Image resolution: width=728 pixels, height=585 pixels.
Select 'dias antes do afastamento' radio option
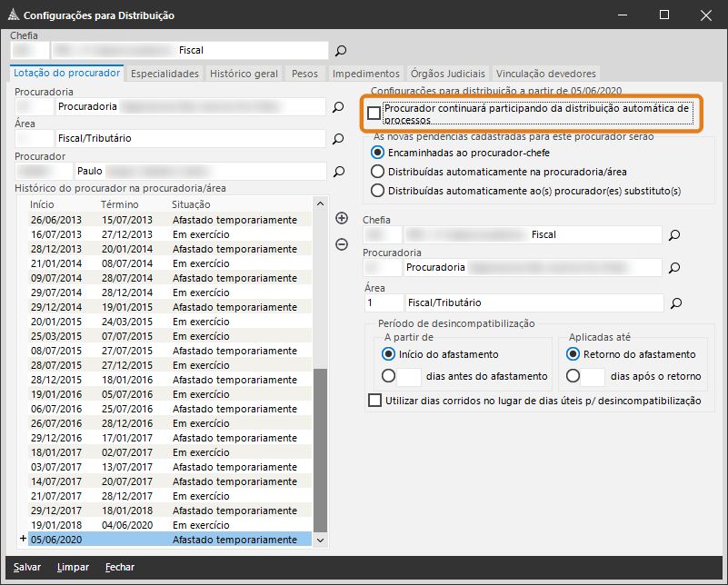pos(389,375)
